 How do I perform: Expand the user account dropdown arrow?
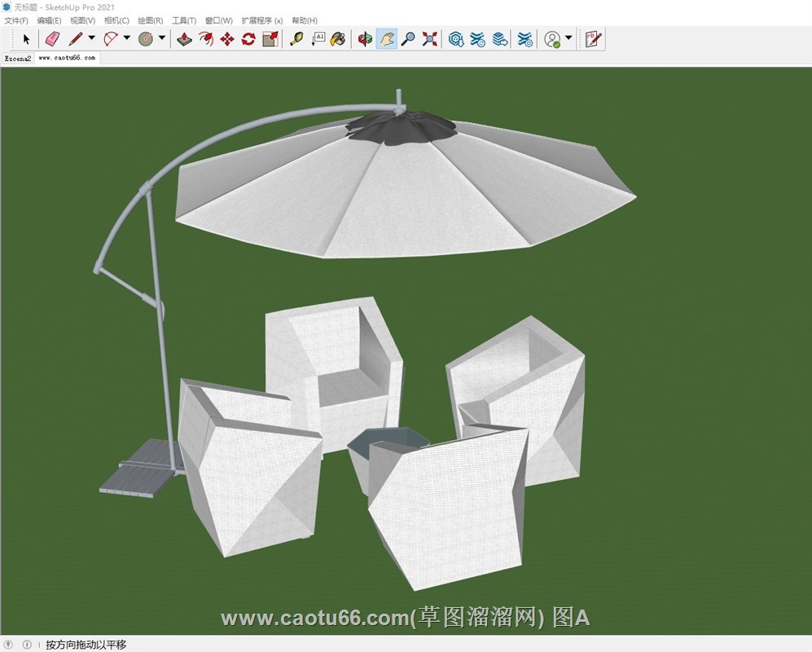[568, 37]
